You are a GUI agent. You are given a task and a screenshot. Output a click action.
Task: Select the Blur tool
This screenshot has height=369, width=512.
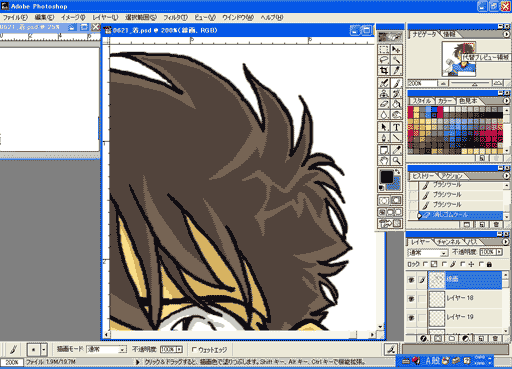(384, 114)
